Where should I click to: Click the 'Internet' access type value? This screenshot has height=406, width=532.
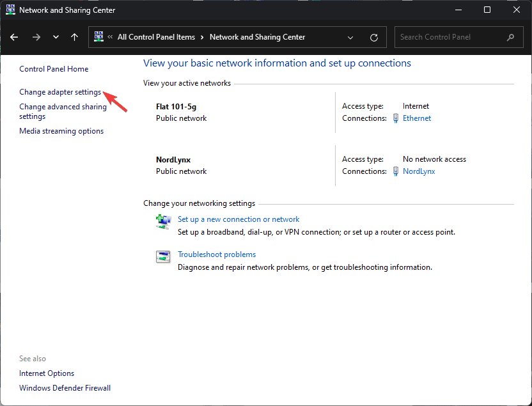(416, 106)
